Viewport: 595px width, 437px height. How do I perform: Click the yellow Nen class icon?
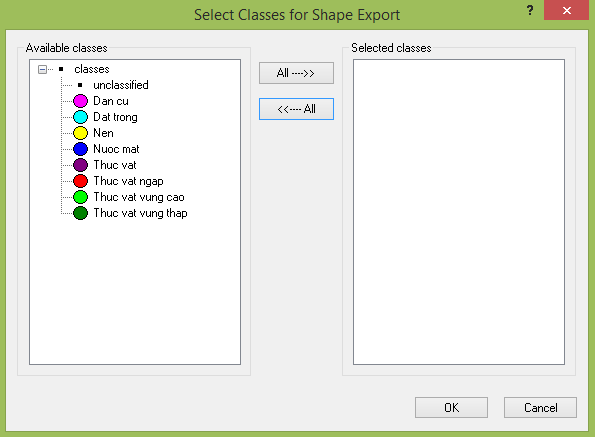pyautogui.click(x=80, y=133)
